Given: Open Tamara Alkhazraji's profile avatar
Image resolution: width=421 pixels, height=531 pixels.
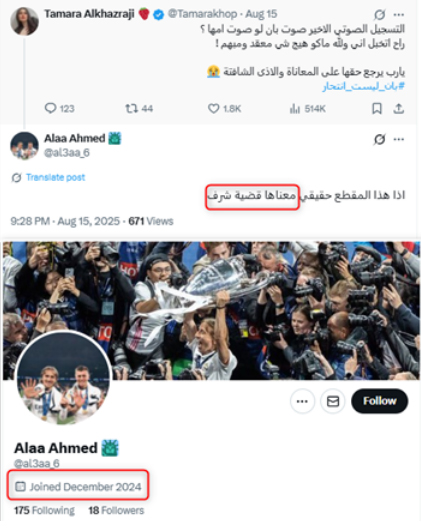Looking at the screenshot, I should tap(24, 21).
